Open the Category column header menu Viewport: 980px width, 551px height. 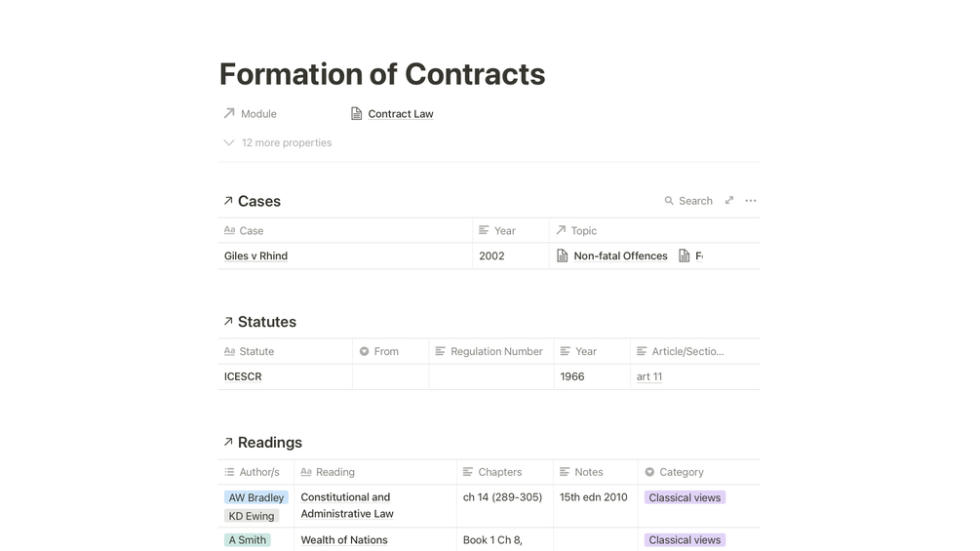pyautogui.click(x=681, y=472)
